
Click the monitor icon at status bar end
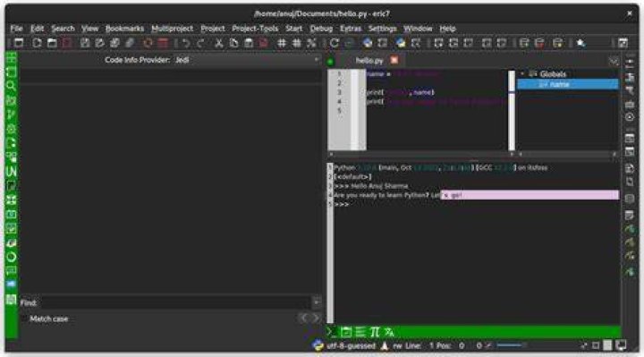[x=621, y=345]
